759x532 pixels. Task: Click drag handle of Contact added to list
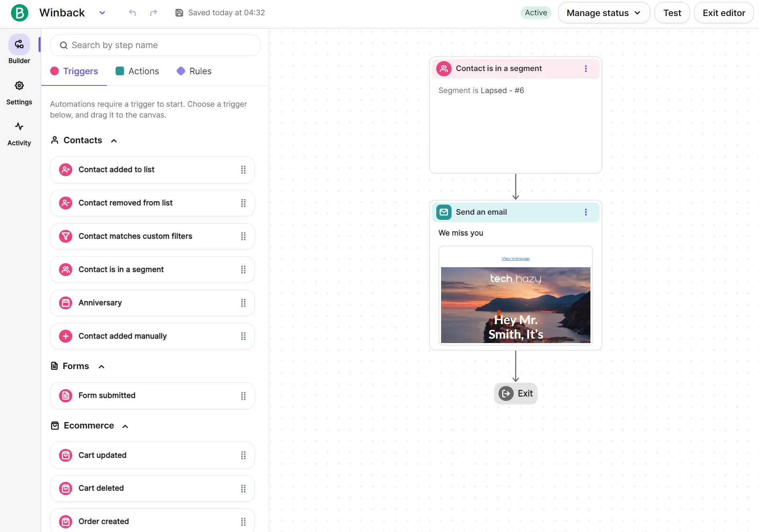click(x=243, y=170)
